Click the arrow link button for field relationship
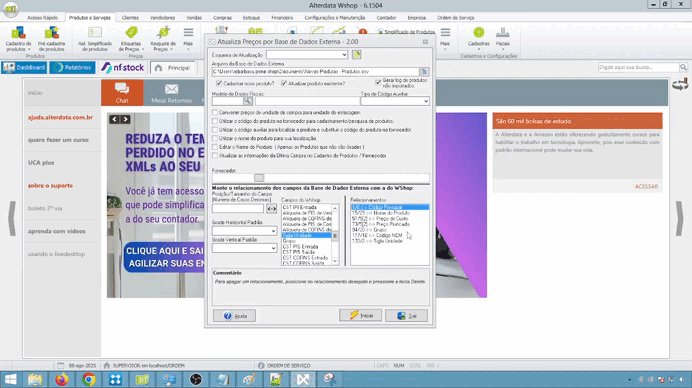Screen dimensions: 692x388 point(271,208)
